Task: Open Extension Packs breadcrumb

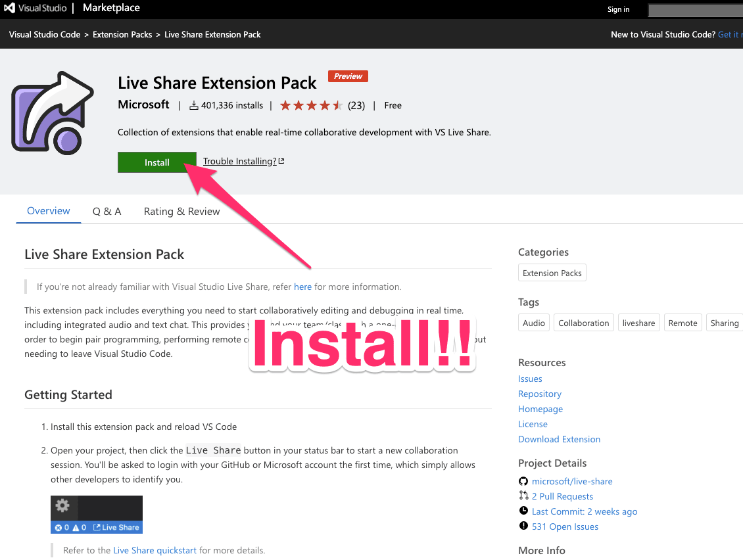Action: [x=122, y=35]
